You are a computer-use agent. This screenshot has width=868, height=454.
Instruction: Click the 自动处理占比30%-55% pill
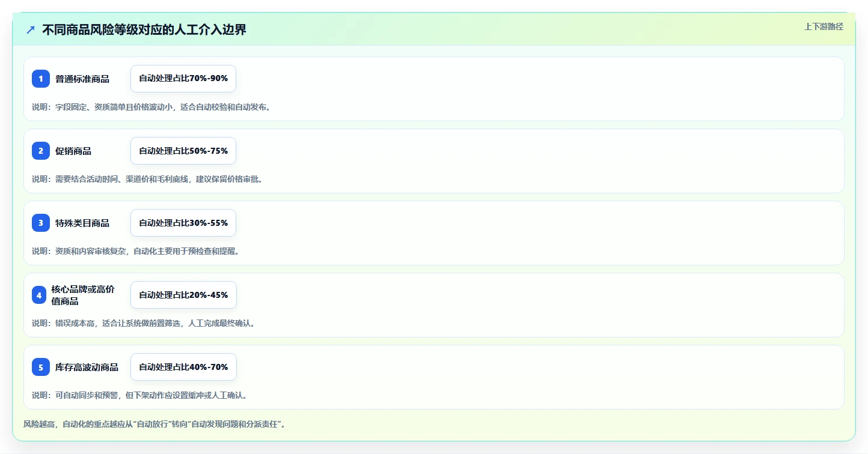click(183, 223)
